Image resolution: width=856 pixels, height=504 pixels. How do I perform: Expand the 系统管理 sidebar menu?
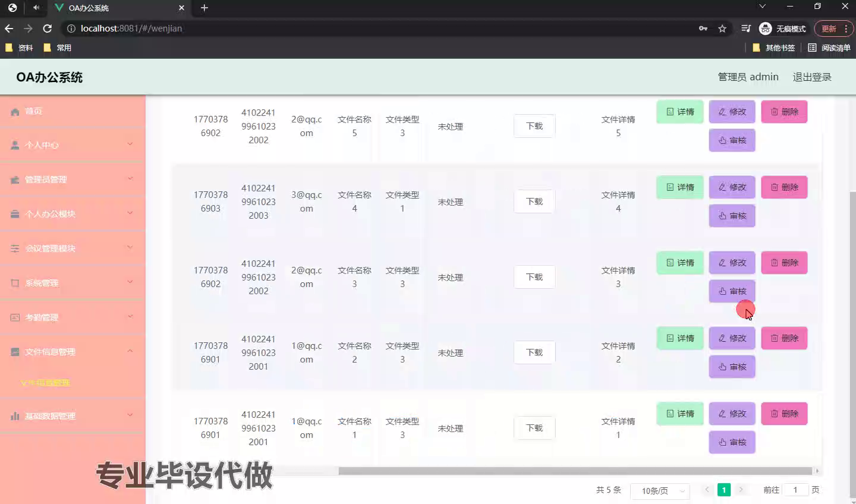click(73, 283)
